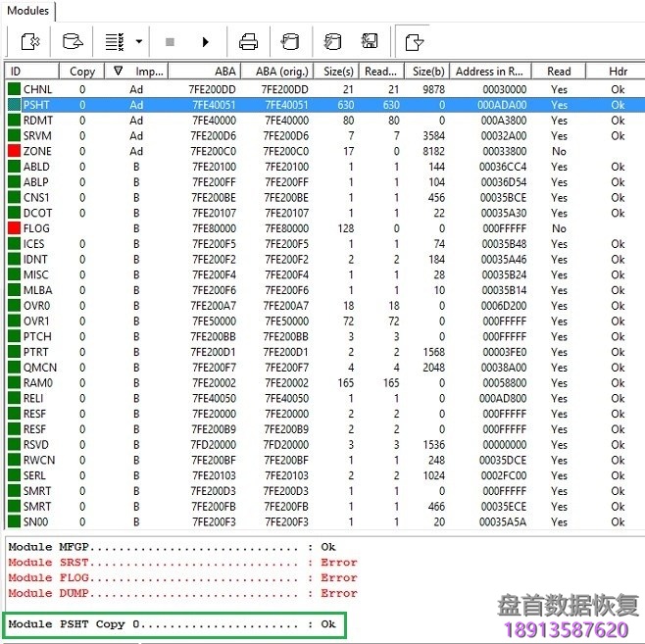Select the QMCN module row
The width and height of the screenshot is (645, 644).
pyautogui.click(x=325, y=368)
